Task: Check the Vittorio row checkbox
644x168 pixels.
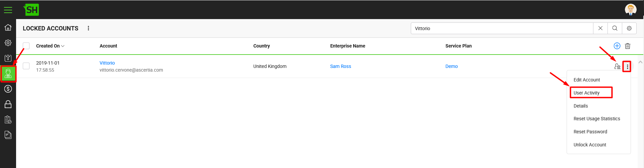Action: (26, 66)
